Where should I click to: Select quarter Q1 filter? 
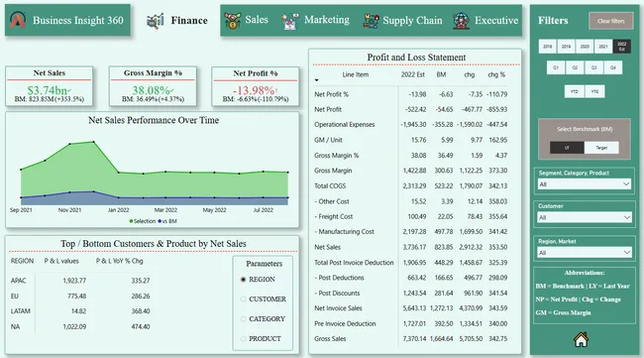pos(556,67)
